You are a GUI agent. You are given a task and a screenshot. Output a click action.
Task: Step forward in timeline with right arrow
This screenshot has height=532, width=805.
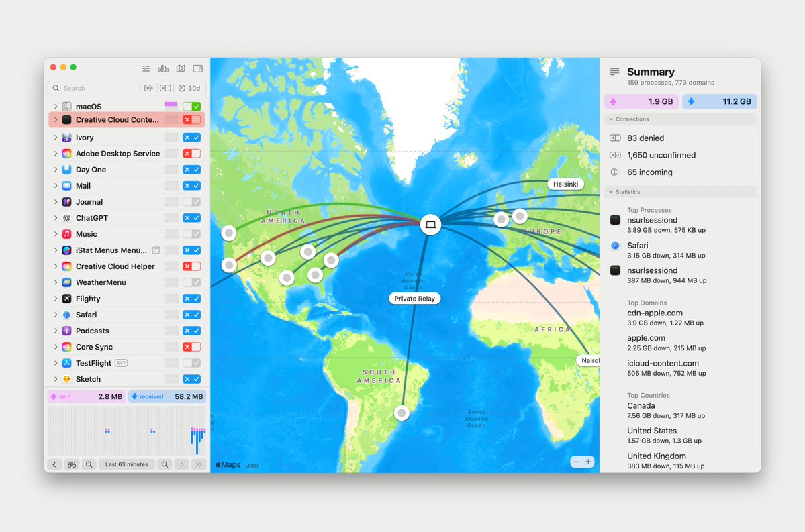(182, 464)
